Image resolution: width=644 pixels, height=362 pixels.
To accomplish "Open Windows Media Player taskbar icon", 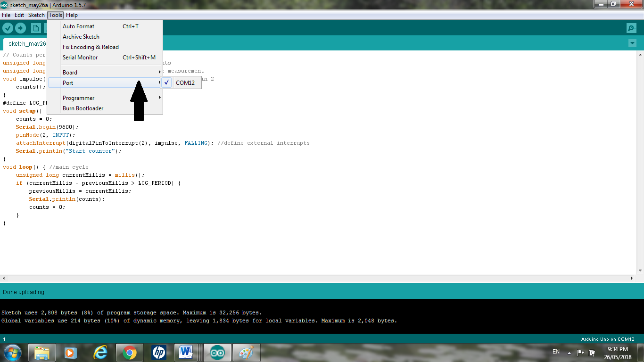I will [71, 353].
